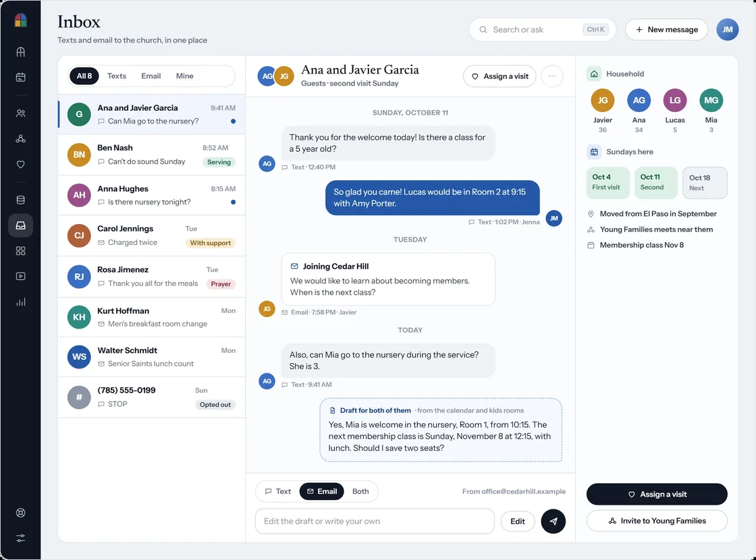Open the Walter Schmidt conversation
The height and width of the screenshot is (560, 756).
tap(151, 357)
